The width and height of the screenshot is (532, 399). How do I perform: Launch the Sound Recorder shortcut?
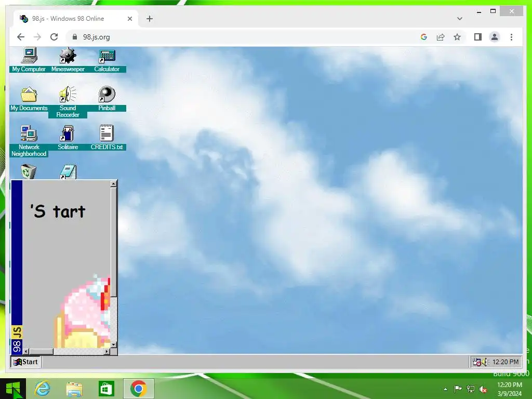[x=68, y=95]
